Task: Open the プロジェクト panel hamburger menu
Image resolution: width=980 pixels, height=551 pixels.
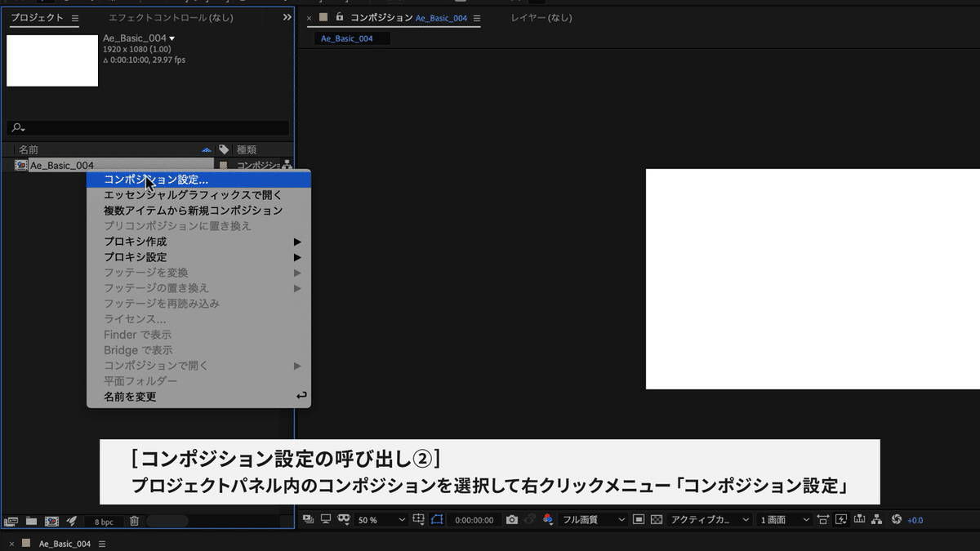Action: [x=75, y=18]
